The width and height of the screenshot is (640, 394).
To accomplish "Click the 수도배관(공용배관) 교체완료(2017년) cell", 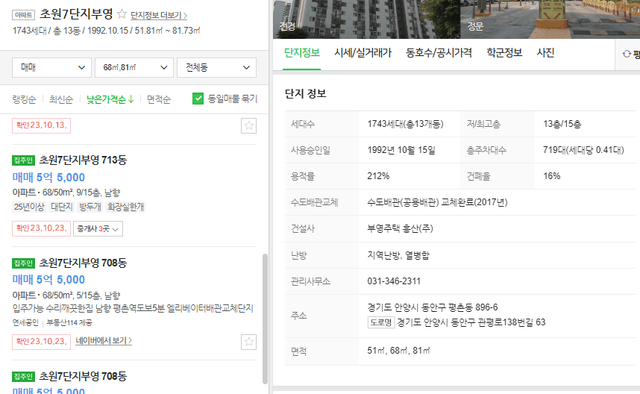I will [437, 203].
